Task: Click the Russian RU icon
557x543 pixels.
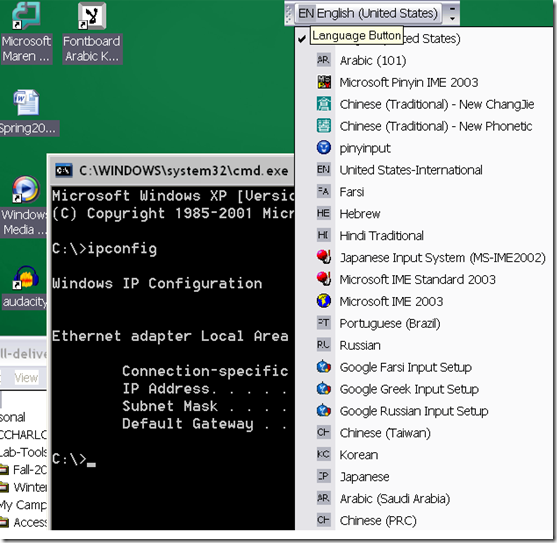Action: point(324,344)
